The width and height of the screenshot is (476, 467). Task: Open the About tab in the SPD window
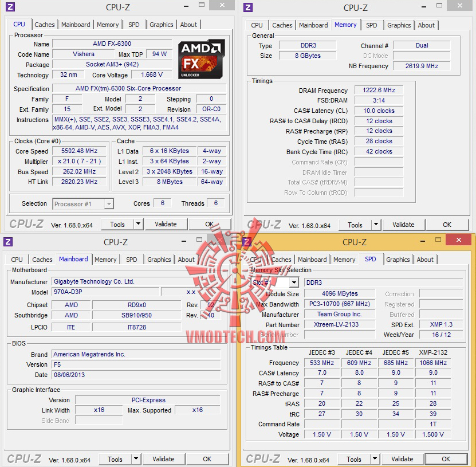tap(425, 260)
